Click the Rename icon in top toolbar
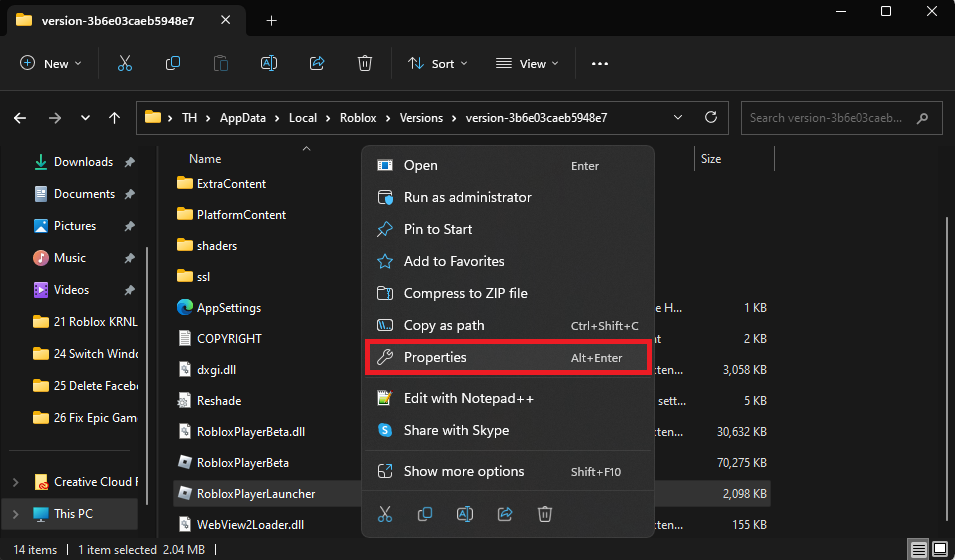This screenshot has height=560, width=955. (269, 63)
